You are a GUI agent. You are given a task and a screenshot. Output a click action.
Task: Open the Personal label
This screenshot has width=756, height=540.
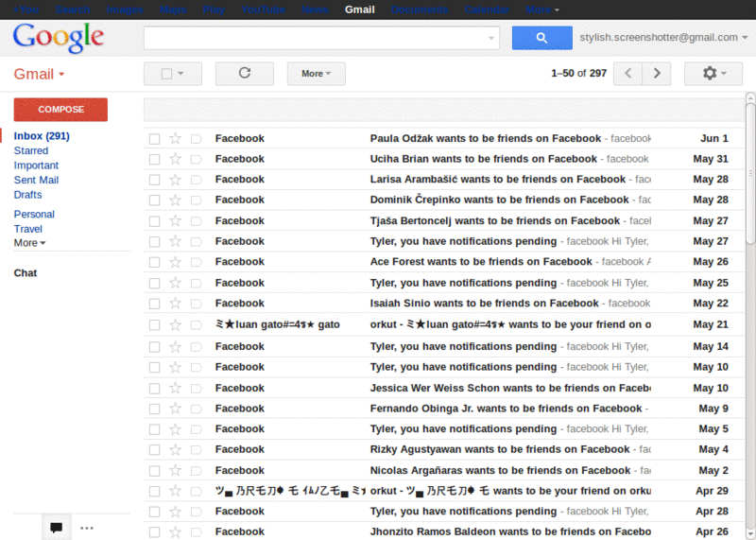(x=34, y=215)
